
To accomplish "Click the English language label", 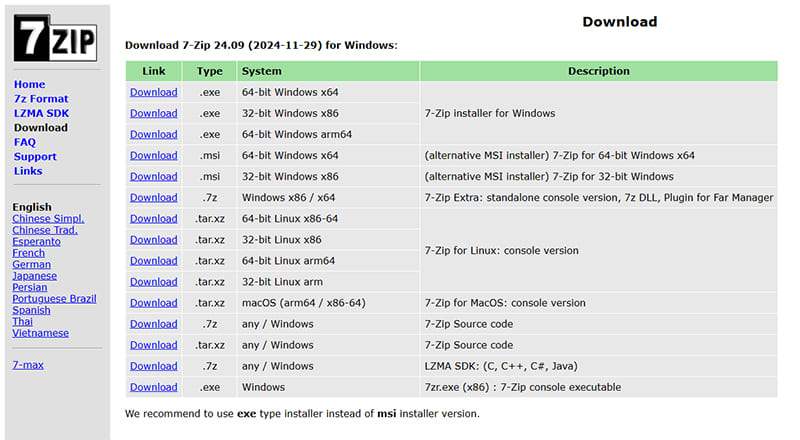I will click(x=32, y=207).
